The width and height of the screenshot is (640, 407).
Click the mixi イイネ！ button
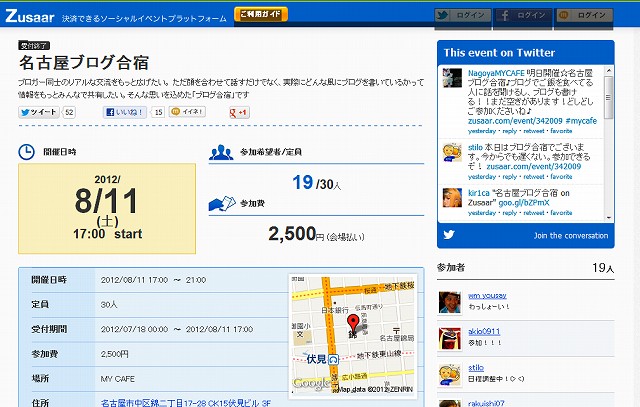187,111
